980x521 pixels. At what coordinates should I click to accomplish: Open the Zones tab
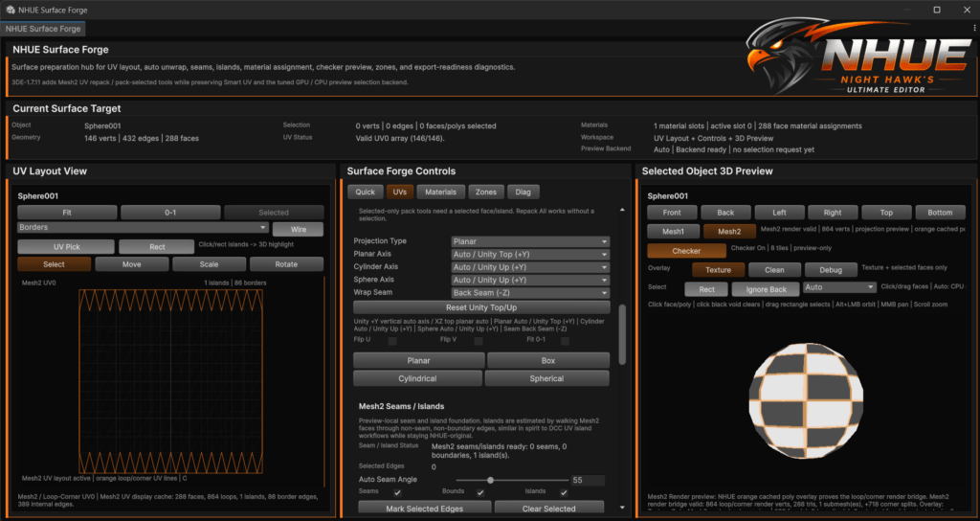coord(485,192)
